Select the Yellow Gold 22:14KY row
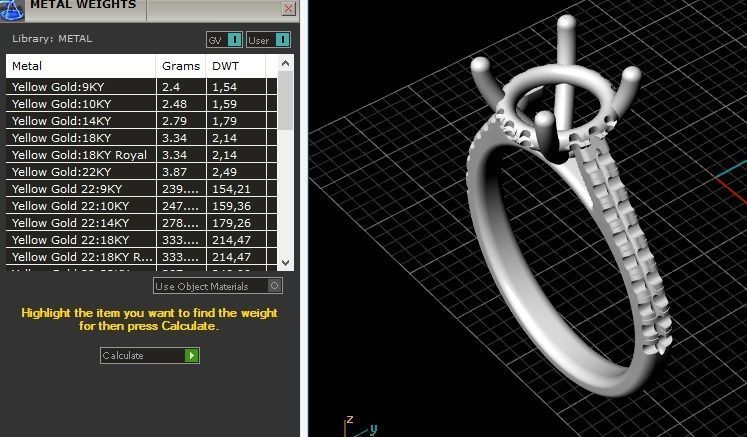 [141, 223]
